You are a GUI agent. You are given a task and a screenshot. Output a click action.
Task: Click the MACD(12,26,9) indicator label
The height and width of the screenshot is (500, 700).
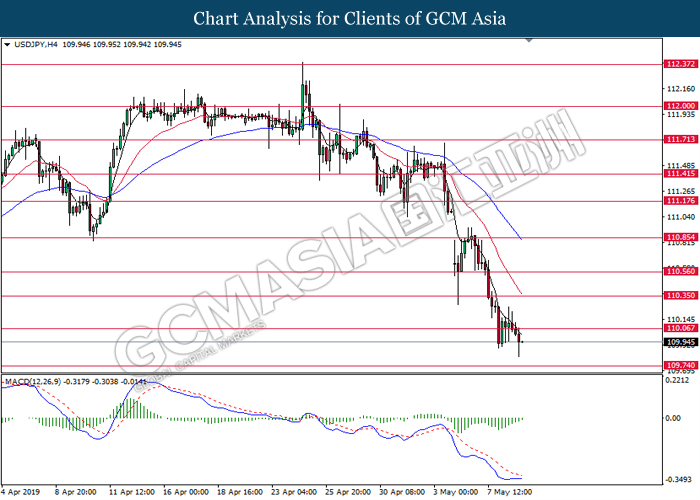coord(33,382)
